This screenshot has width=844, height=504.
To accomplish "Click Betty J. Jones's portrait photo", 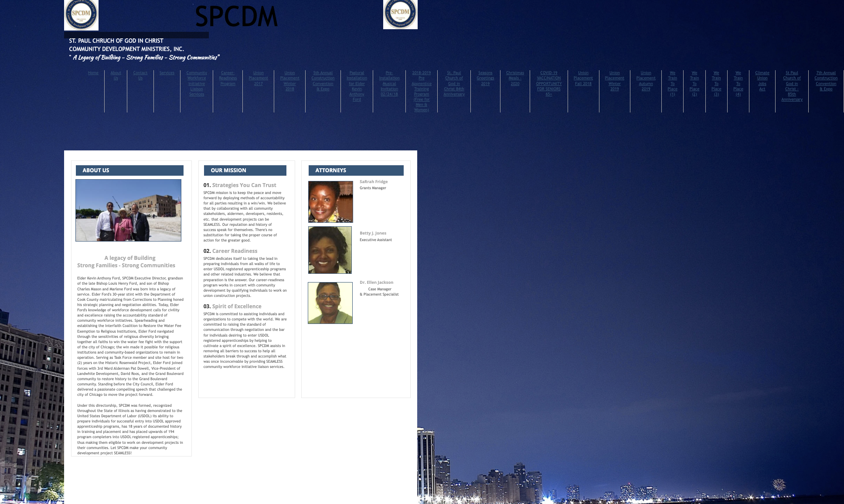I will coord(330,250).
